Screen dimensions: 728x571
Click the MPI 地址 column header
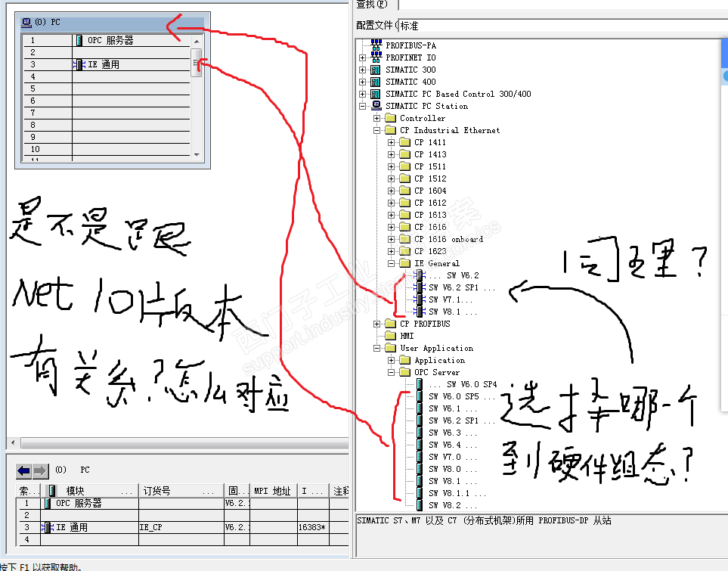(273, 491)
